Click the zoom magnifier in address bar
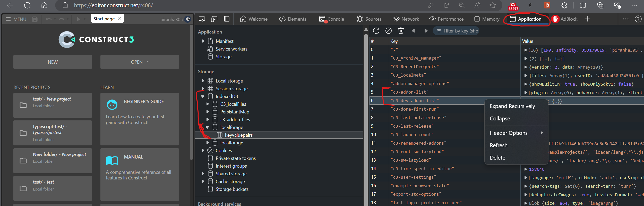Image resolution: width=644 pixels, height=206 pixels. point(462,5)
